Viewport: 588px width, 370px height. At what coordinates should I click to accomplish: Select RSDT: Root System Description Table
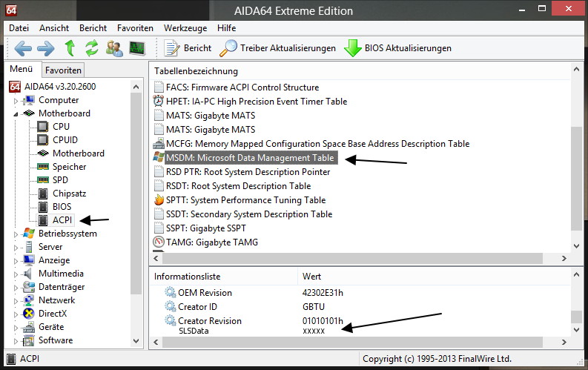pos(238,186)
